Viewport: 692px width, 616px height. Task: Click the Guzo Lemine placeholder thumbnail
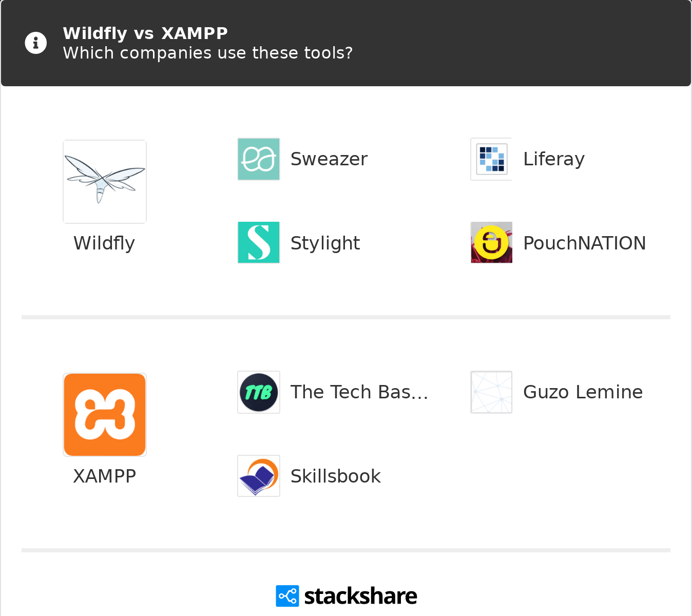pyautogui.click(x=491, y=392)
